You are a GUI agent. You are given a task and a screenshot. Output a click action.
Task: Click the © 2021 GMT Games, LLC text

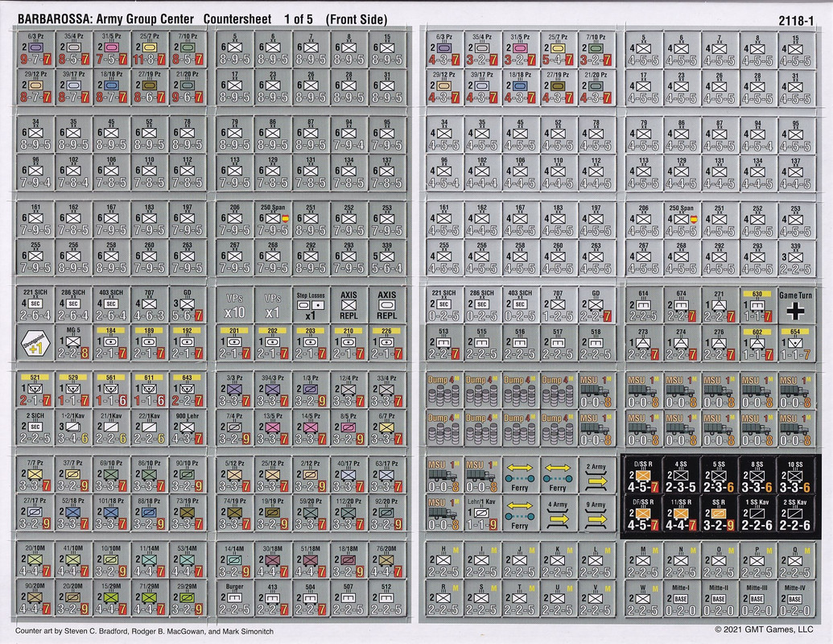764,630
